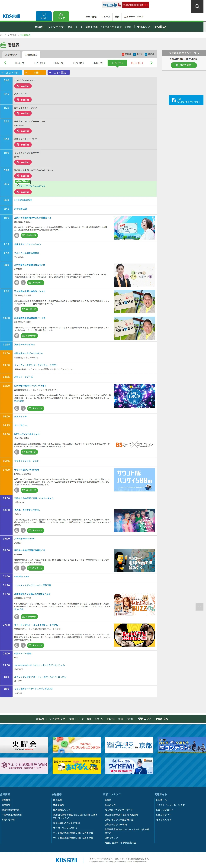Click the radiko.jp banner at top

[126, 5]
